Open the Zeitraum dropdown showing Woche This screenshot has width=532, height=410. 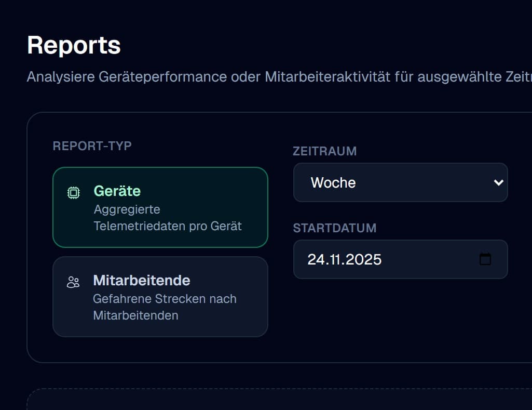pyautogui.click(x=400, y=182)
